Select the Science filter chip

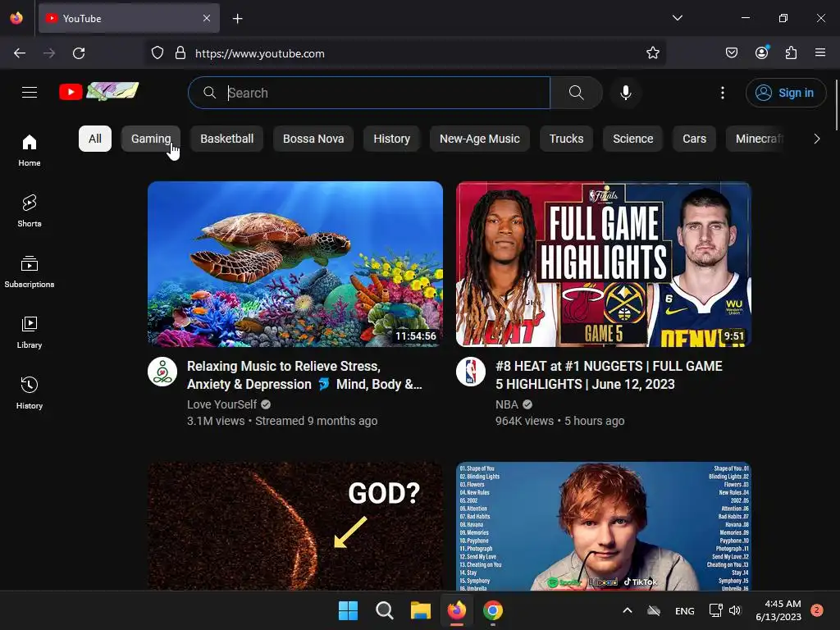pyautogui.click(x=632, y=139)
